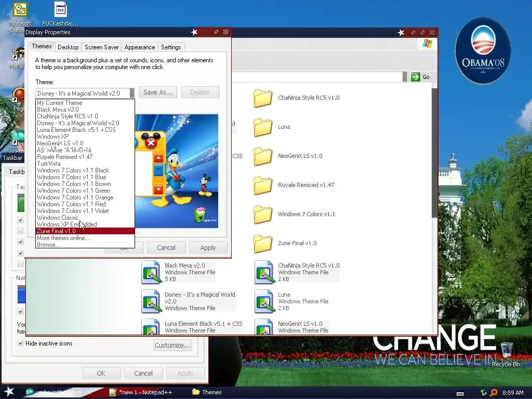Open the Royale Remixed v1.47 folder icon
The width and height of the screenshot is (532, 399).
click(263, 185)
